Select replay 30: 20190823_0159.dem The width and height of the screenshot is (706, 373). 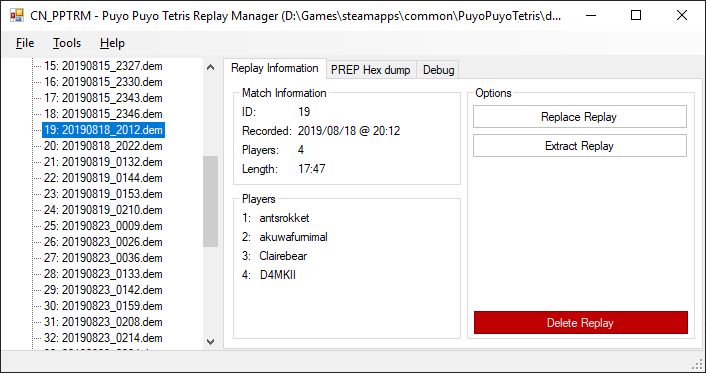click(x=103, y=306)
